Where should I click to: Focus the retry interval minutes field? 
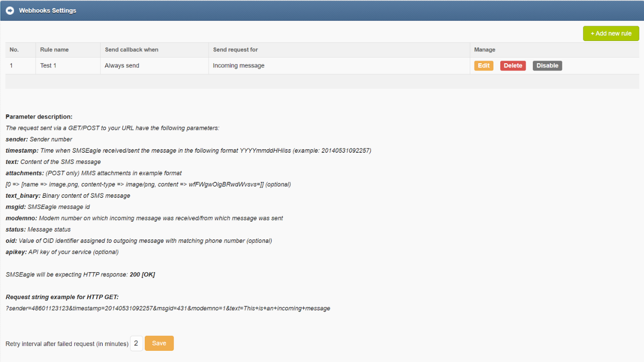(136, 343)
